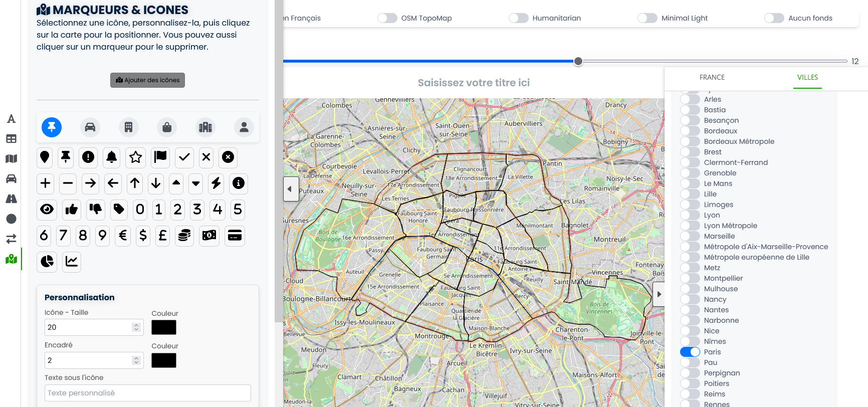Pick the plus sign marker icon
Viewport: 868px width, 407px height.
pos(46,183)
